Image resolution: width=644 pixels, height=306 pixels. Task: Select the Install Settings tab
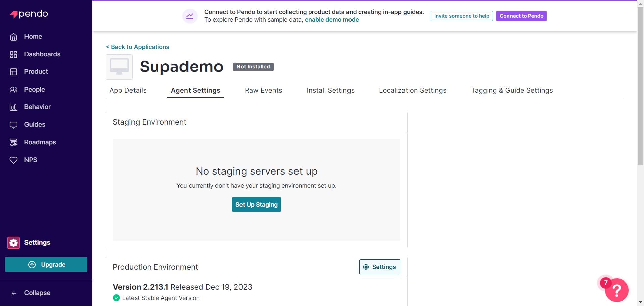(330, 90)
